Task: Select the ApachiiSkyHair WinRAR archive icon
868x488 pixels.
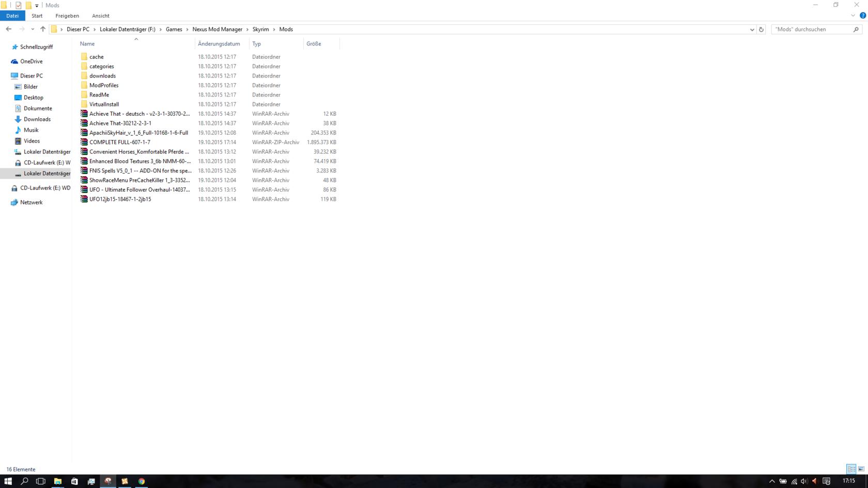Action: click(84, 133)
